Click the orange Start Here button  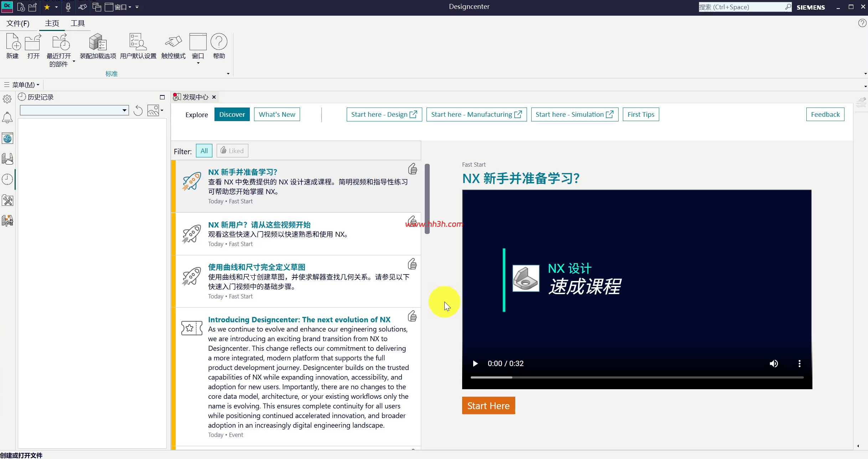(489, 406)
